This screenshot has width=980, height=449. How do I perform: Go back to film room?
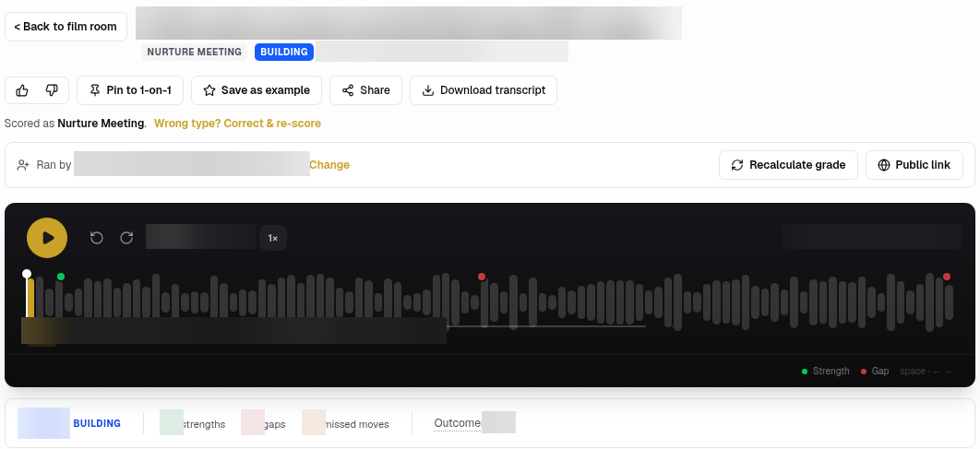[x=66, y=27]
